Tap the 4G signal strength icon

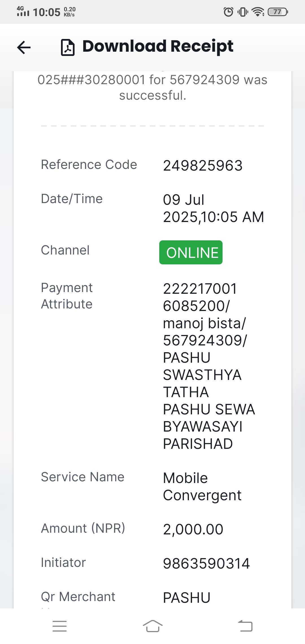pos(23,12)
